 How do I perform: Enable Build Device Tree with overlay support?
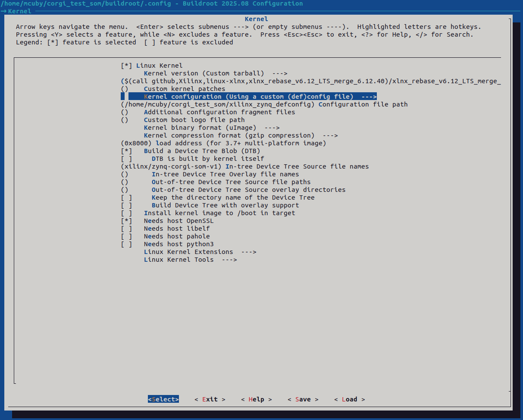pyautogui.click(x=127, y=205)
